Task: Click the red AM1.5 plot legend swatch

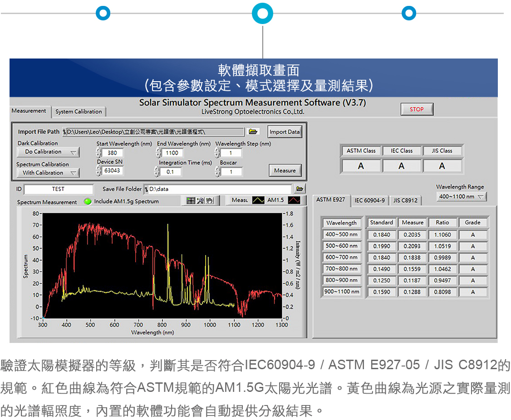Action: (294, 200)
